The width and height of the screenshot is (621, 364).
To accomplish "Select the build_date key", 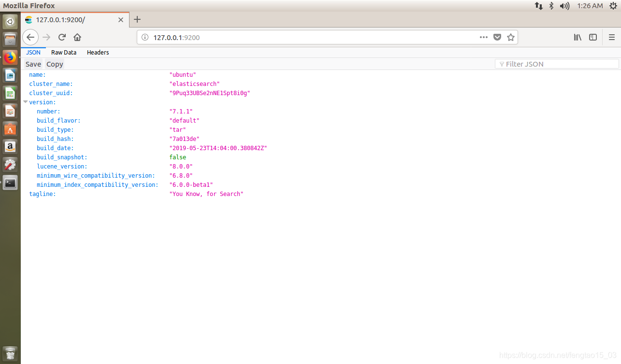I will (55, 148).
